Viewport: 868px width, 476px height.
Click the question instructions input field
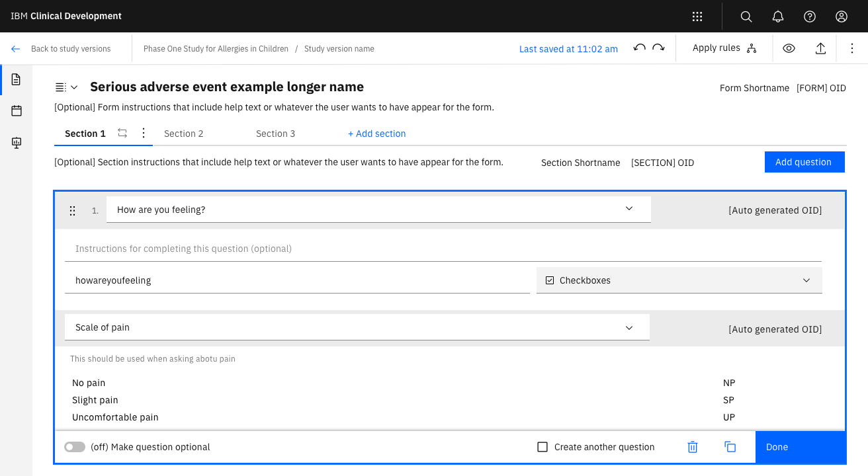(443, 249)
